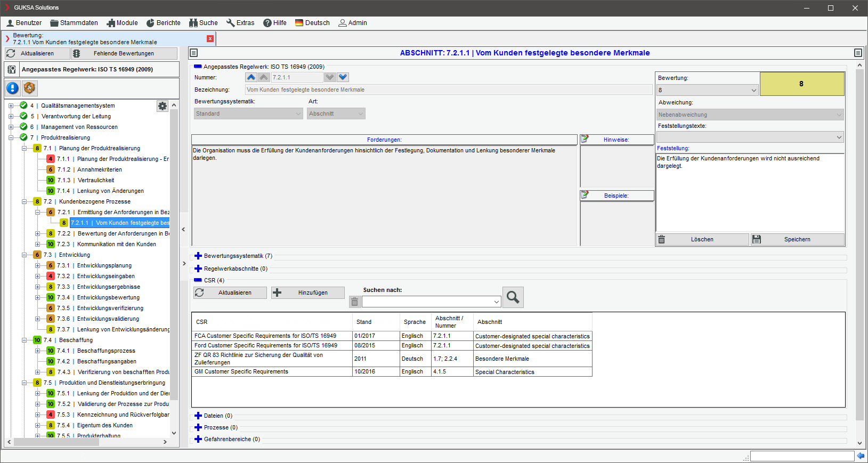The width and height of the screenshot is (868, 463).
Task: Open the Abweichung dropdown showing Nebenabweichung
Action: pos(750,115)
